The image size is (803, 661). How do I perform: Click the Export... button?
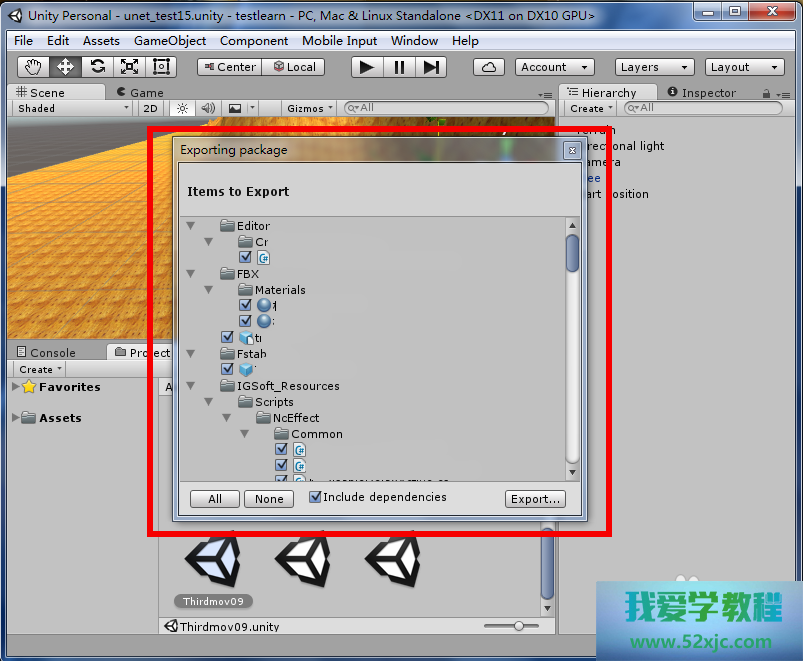[535, 499]
